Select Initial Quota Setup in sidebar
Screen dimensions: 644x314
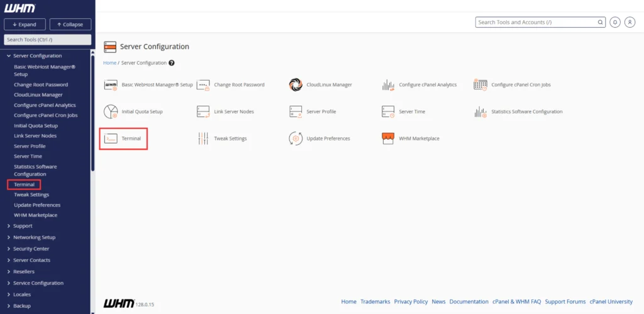[36, 126]
